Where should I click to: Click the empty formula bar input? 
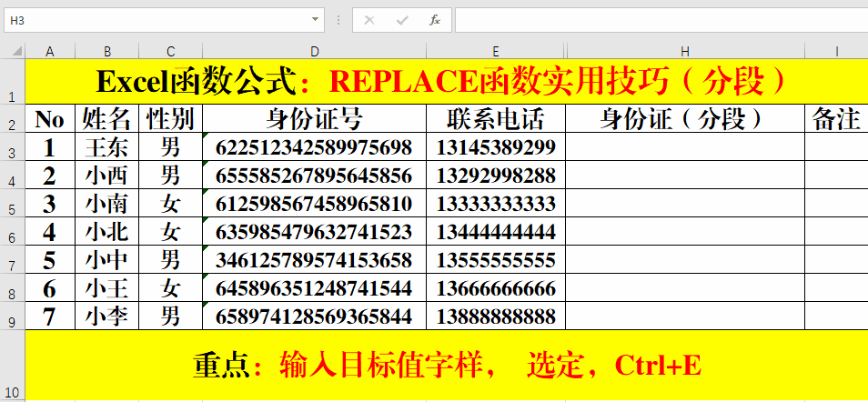661,21
